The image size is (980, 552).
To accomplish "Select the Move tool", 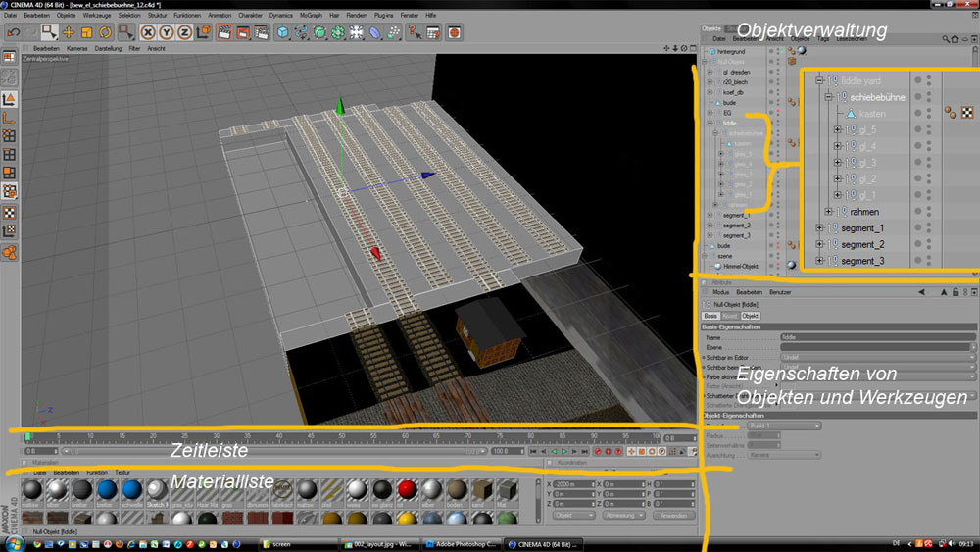I will coord(67,32).
